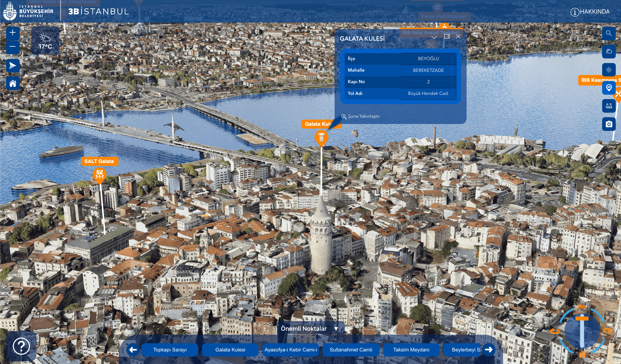The height and width of the screenshot is (364, 621).
Task: Click the İstanbul Büyükşehir Belediyesi logo
Action: click(28, 11)
